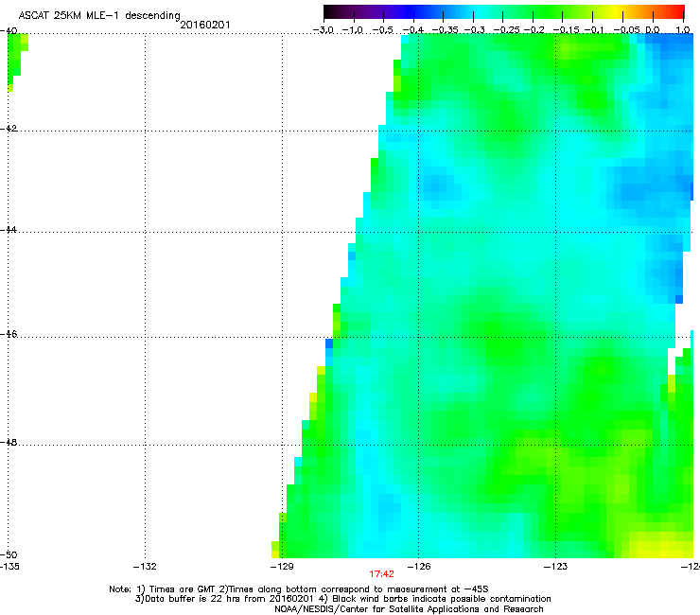Image resolution: width=700 pixels, height=615 pixels.
Task: Click the yellow data cells in bottom-right swath corner
Action: pyautogui.click(x=663, y=545)
